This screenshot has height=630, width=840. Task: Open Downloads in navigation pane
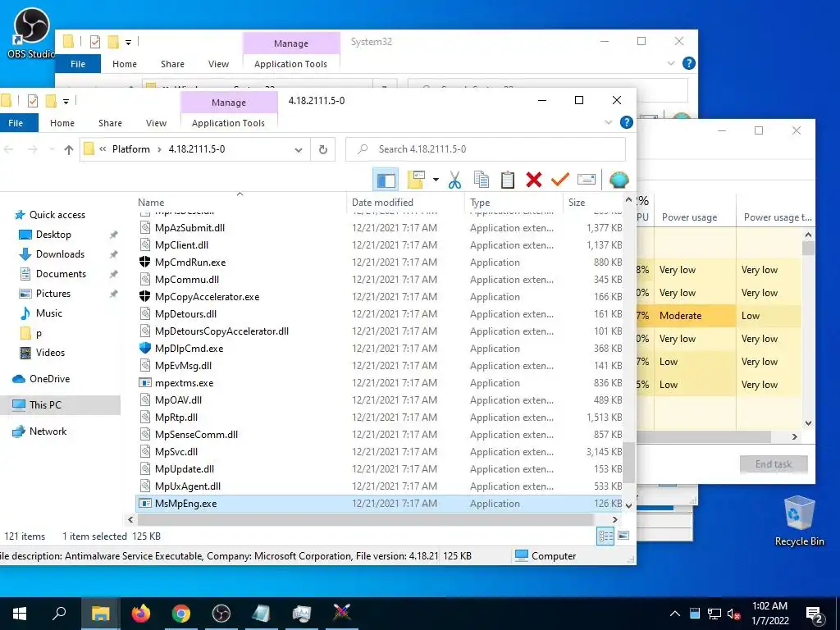[60, 254]
